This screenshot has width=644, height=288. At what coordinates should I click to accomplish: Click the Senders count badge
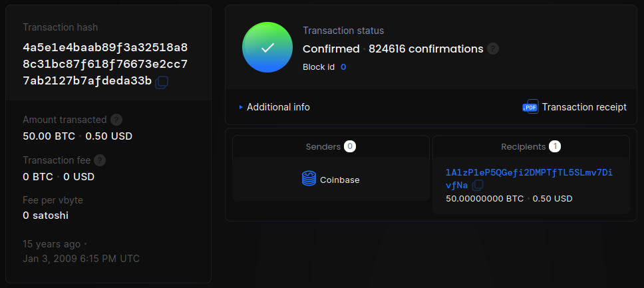350,146
